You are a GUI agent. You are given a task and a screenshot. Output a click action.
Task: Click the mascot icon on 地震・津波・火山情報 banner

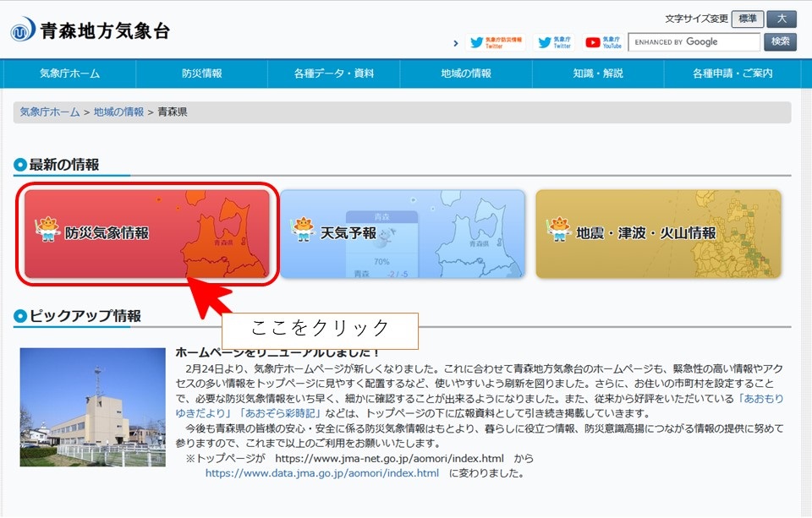pos(558,230)
